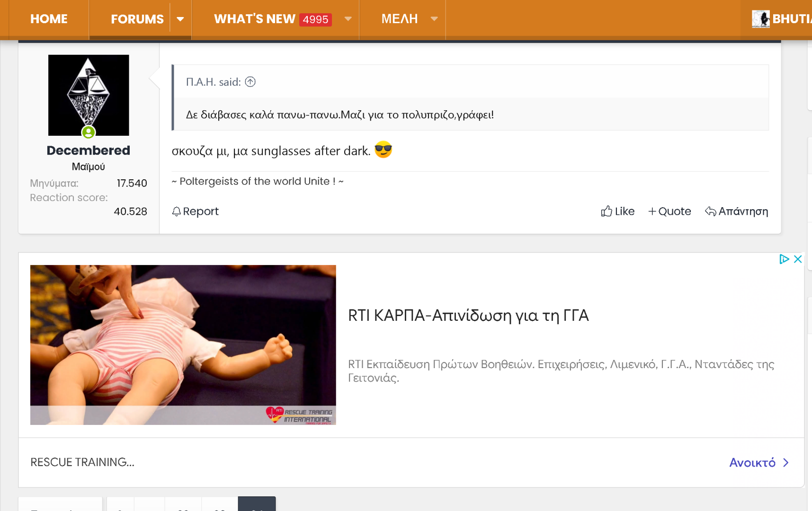Report the post by Decembered
The image size is (812, 511).
click(195, 211)
